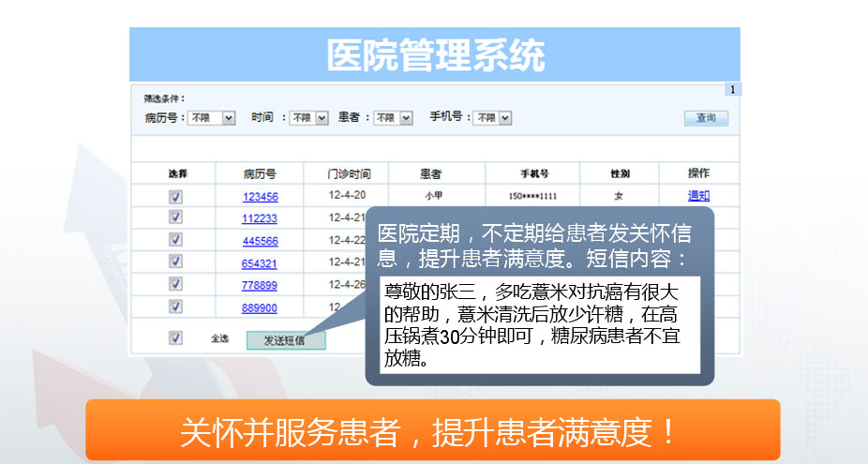Viewport: 868px width, 464px height.
Task: Open medical record link 123456
Action: (260, 197)
